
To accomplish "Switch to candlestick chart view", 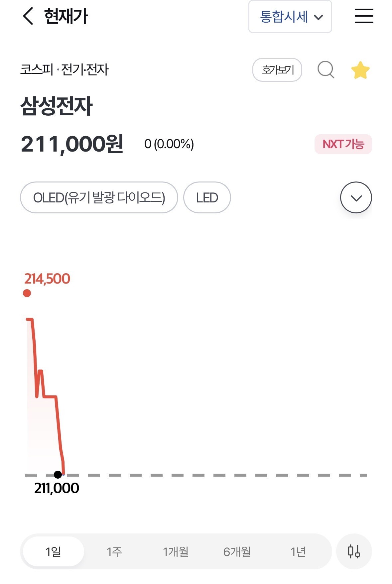I will click(x=354, y=551).
